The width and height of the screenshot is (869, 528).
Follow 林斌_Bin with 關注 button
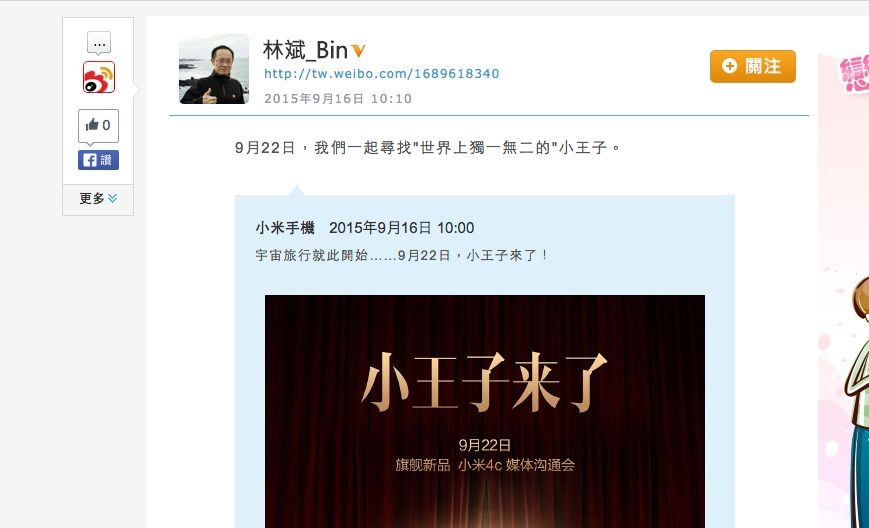[x=753, y=66]
